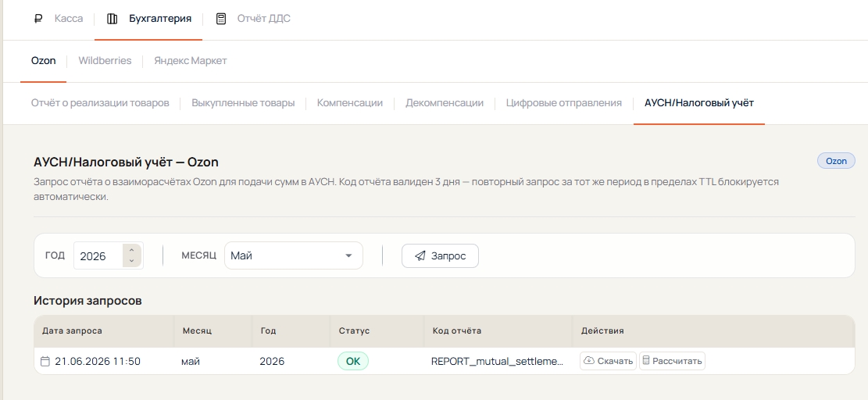Screen dimensions: 868x400
Task: Switch to the Wildberries tab
Action: click(105, 61)
